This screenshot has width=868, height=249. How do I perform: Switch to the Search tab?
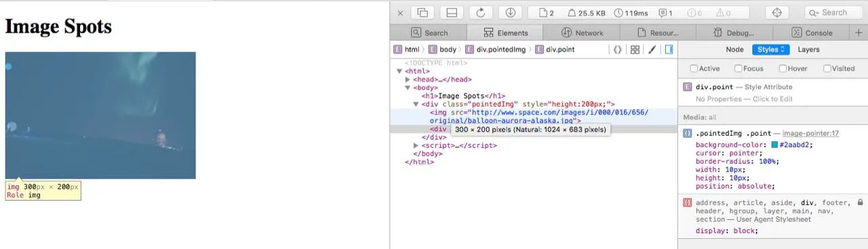429,33
